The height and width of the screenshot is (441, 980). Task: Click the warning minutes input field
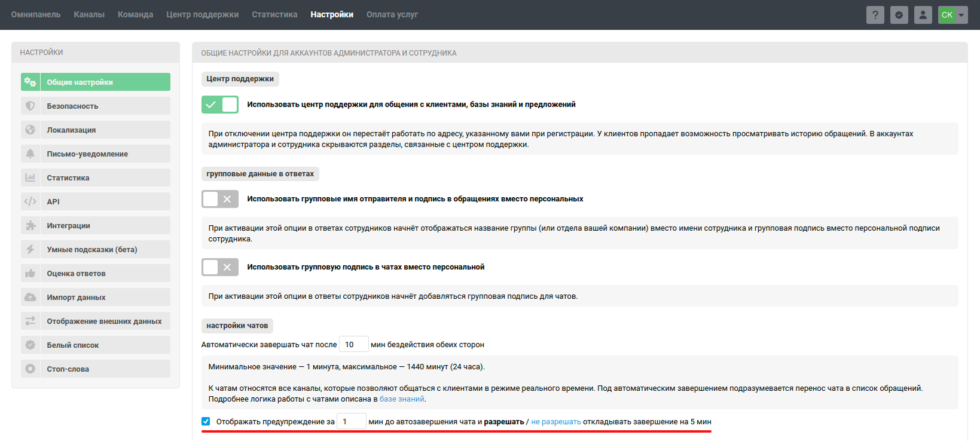tap(352, 421)
